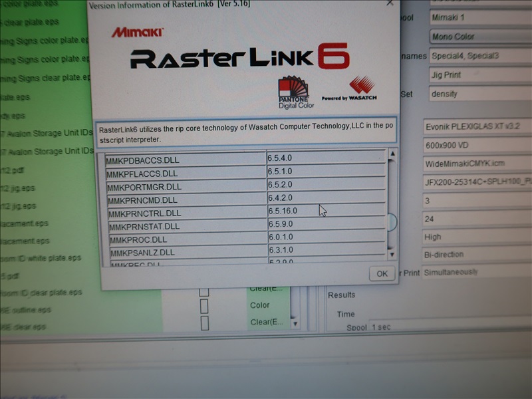
Task: Click the Powered by Wasatch logo
Action: (x=349, y=88)
